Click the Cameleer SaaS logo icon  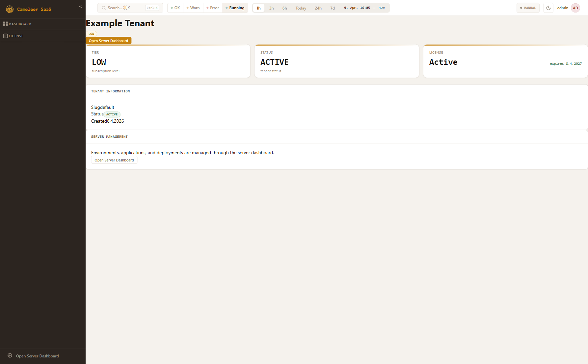pyautogui.click(x=10, y=9)
